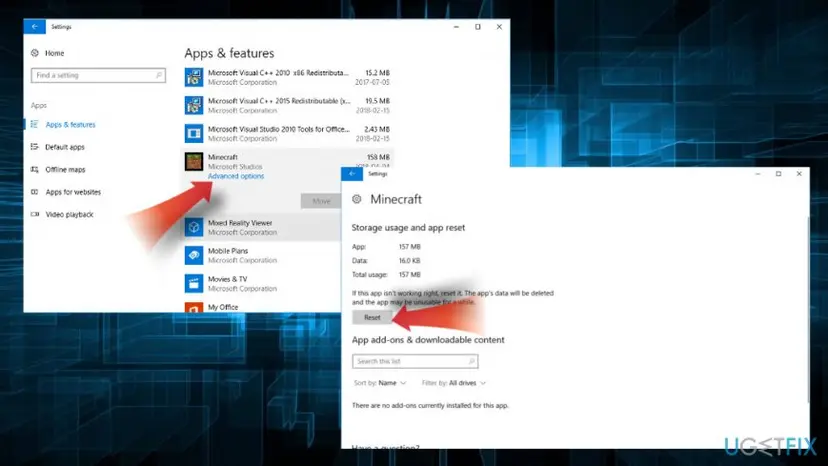Click magnifier icon in Search this list box
The image size is (828, 466).
tap(471, 361)
